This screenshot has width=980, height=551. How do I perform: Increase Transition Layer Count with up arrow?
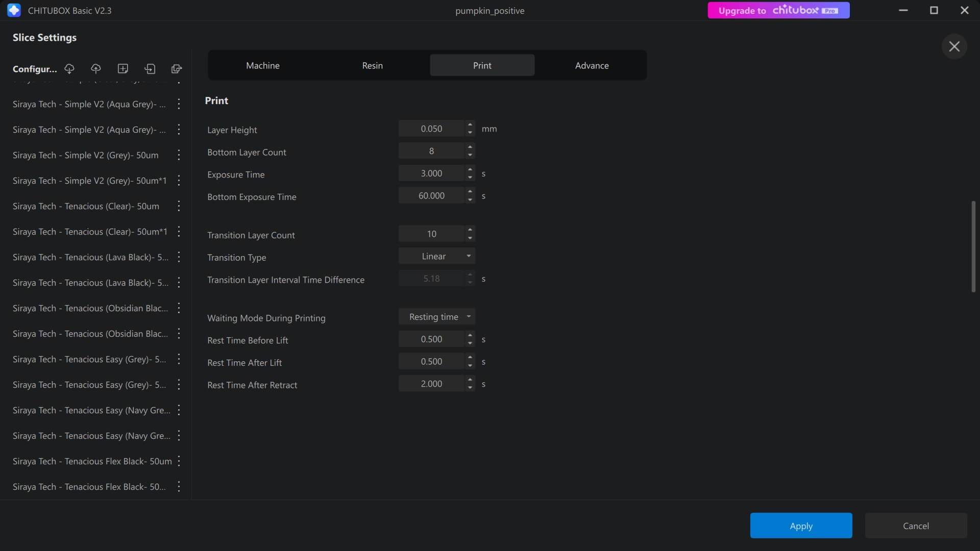click(x=470, y=230)
